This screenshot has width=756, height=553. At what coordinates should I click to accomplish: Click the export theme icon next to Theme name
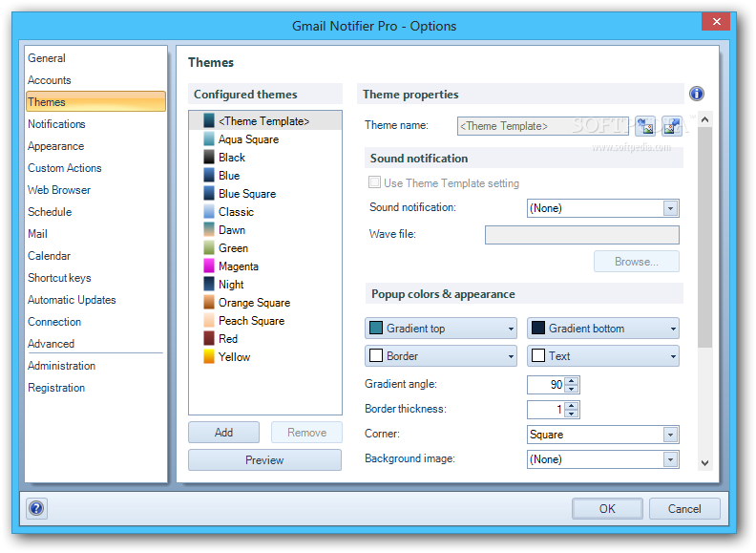point(672,126)
